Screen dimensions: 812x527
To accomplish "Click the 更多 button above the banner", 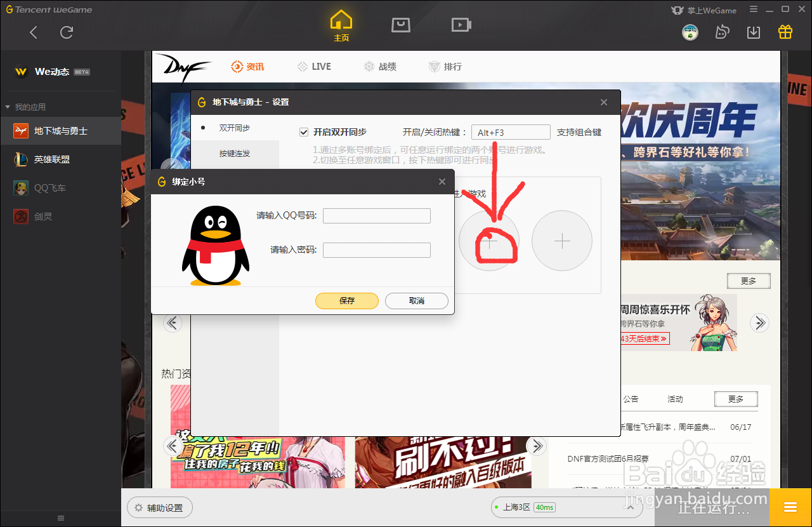I will 749,281.
